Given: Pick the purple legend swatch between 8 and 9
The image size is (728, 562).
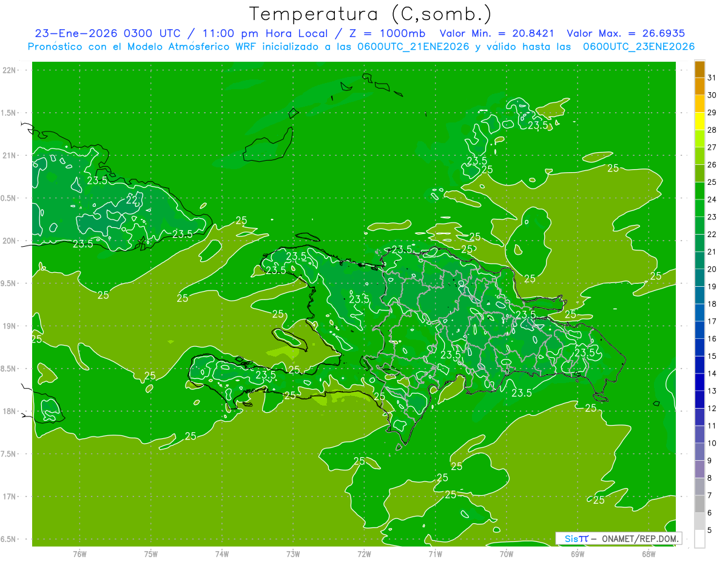Looking at the screenshot, I should click(x=700, y=469).
